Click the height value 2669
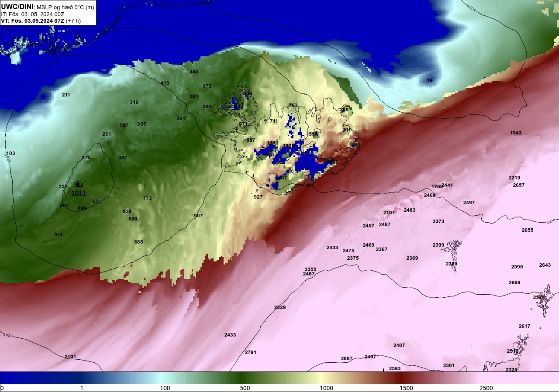Screen dimensions: 559x392 [x=514, y=282]
